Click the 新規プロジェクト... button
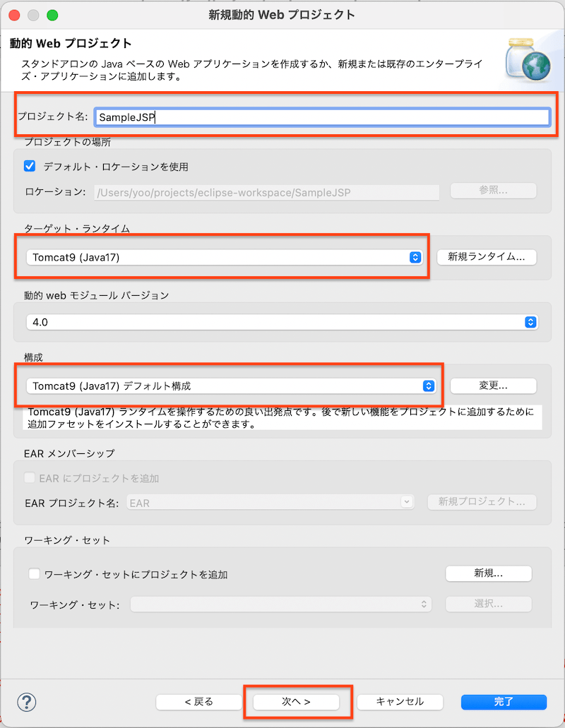The image size is (565, 728). point(482,501)
